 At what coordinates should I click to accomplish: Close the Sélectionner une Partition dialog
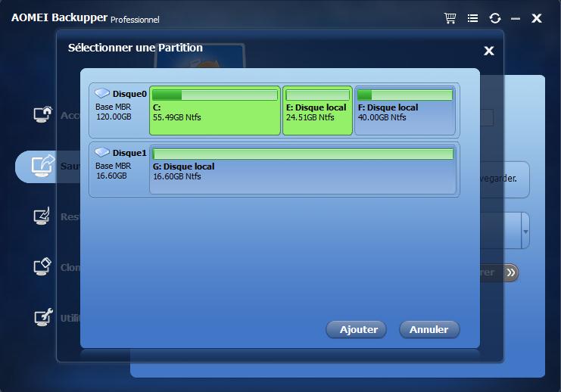489,51
